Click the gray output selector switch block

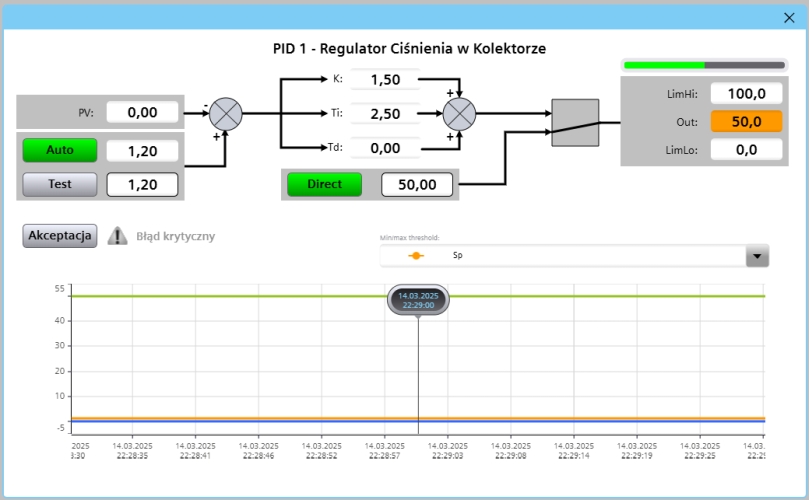tap(575, 123)
